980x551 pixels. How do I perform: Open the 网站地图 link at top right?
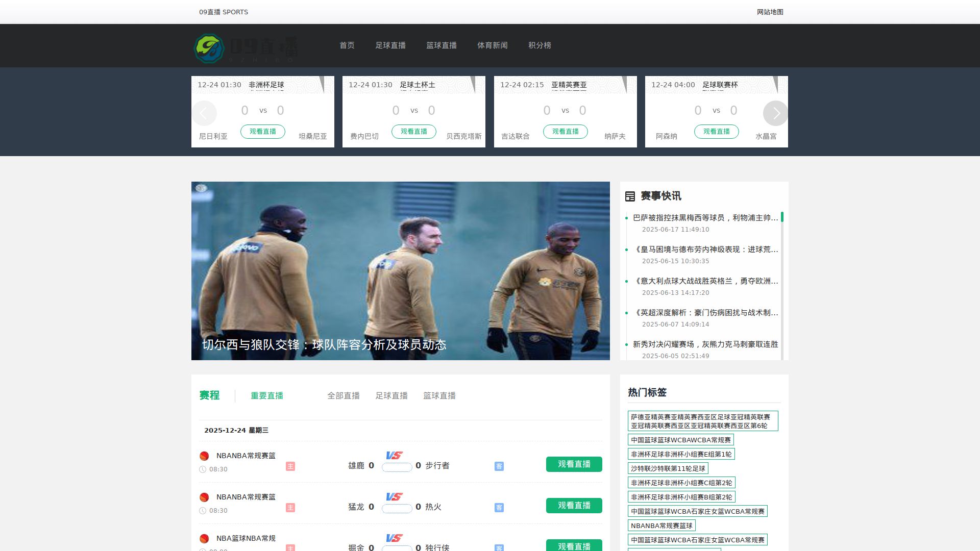point(770,12)
